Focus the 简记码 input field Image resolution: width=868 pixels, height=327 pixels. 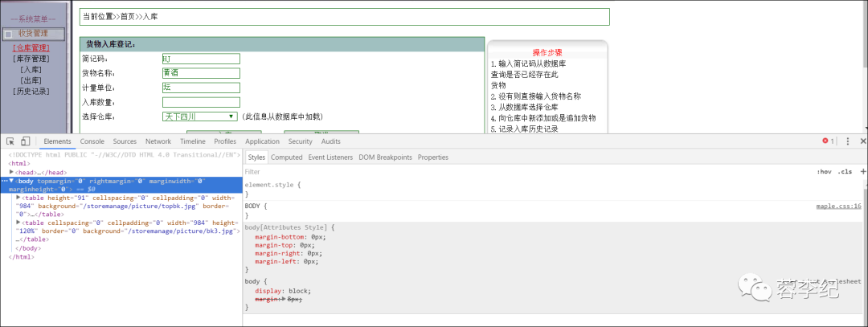(x=201, y=59)
